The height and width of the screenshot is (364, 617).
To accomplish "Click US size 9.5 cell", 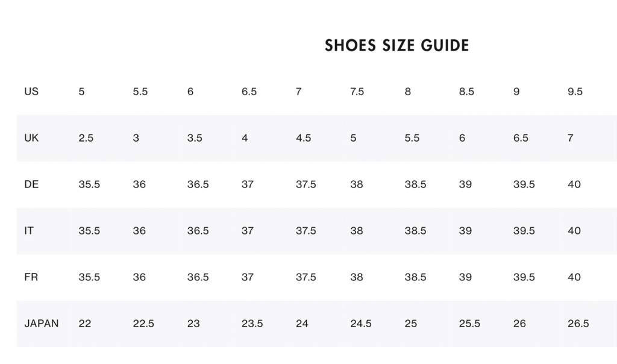I will (575, 92).
